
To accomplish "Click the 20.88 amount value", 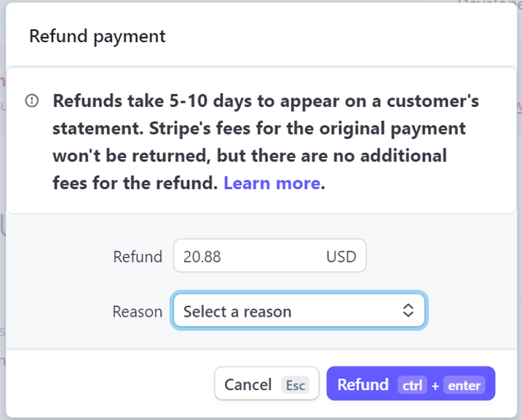I will click(202, 256).
